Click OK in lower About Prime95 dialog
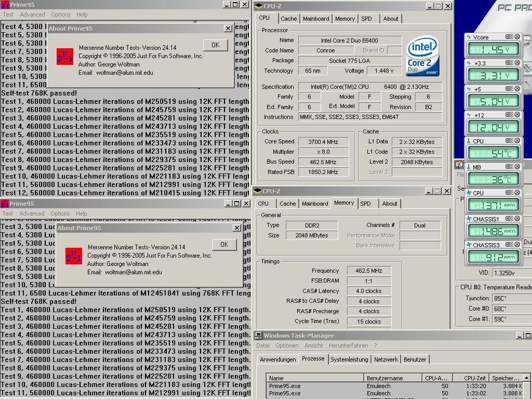532x399 pixels. point(224,244)
